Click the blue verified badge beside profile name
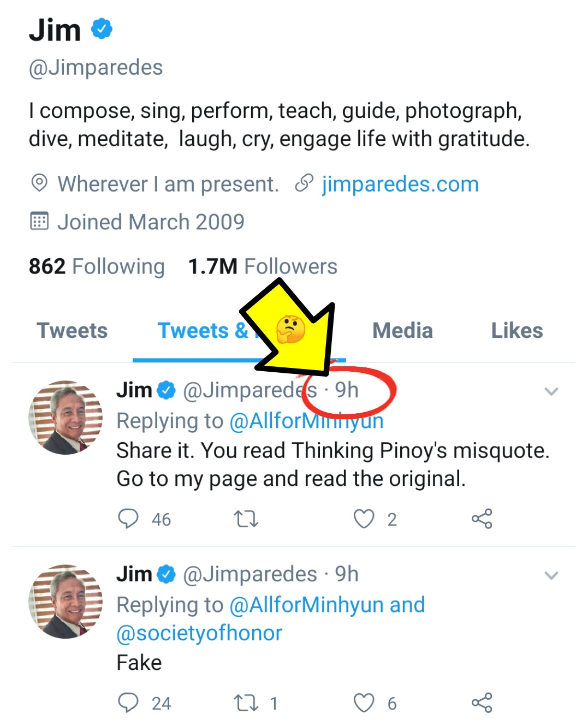 coord(102,28)
